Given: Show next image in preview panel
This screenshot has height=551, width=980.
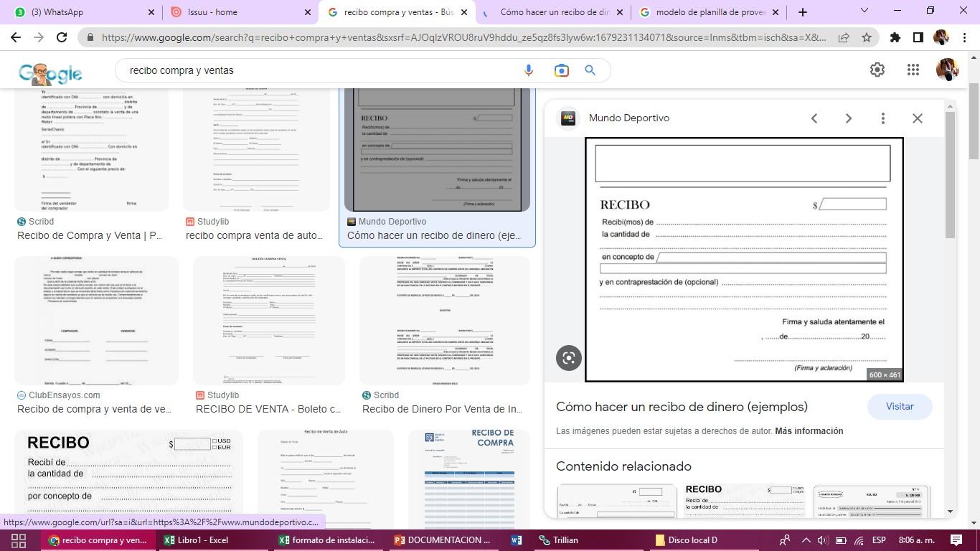Looking at the screenshot, I should click(849, 118).
